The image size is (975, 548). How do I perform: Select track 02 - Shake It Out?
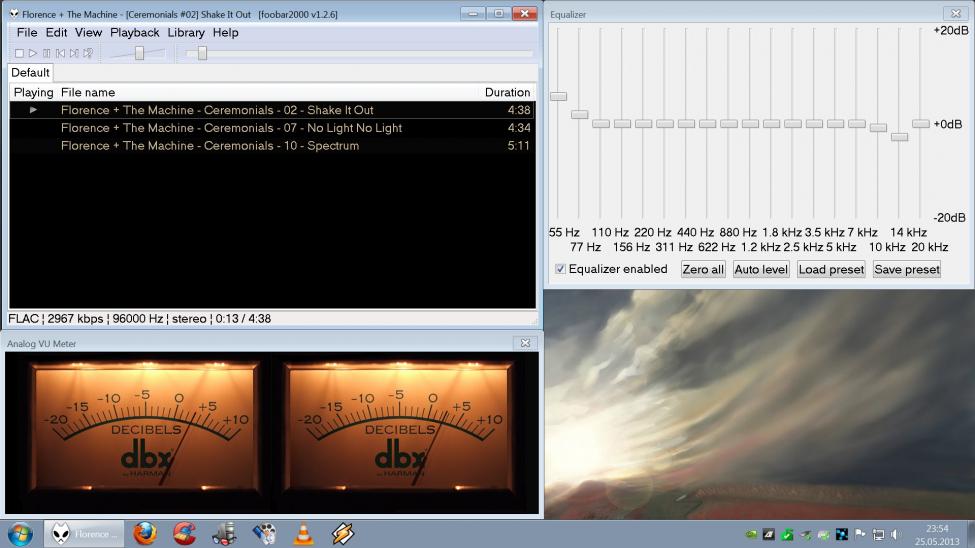pos(272,110)
